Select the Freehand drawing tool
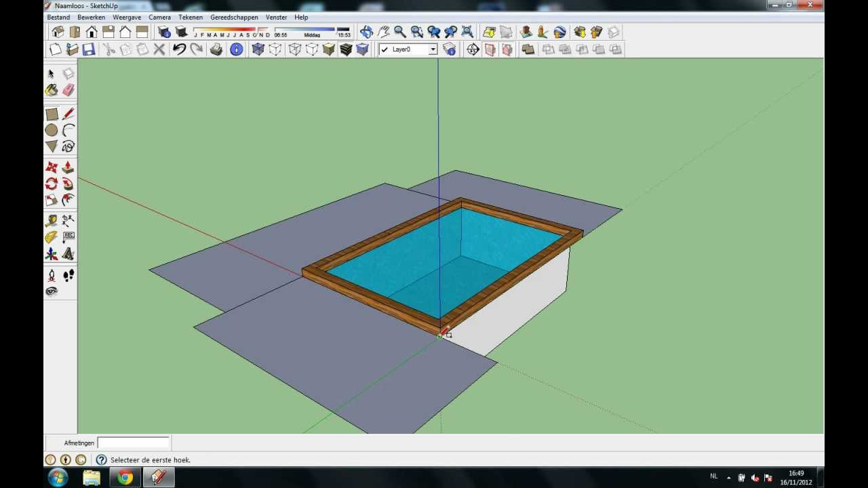Image resolution: width=868 pixels, height=488 pixels. [68, 146]
